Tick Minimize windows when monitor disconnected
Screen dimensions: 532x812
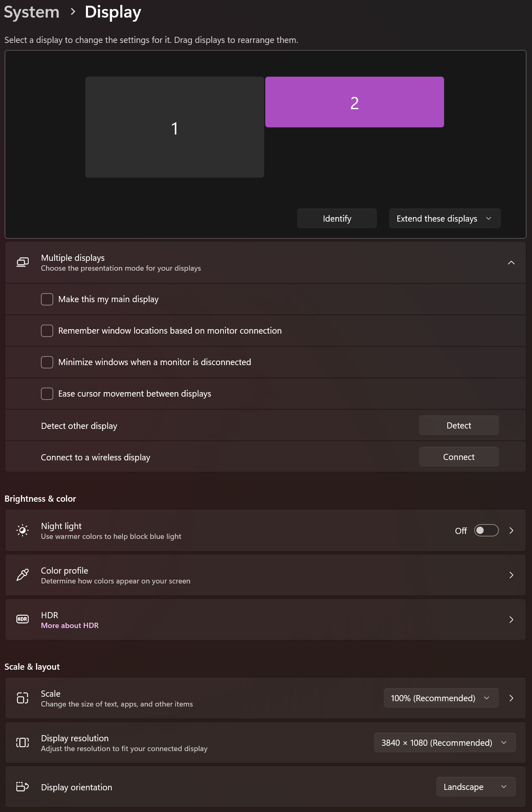tap(47, 362)
